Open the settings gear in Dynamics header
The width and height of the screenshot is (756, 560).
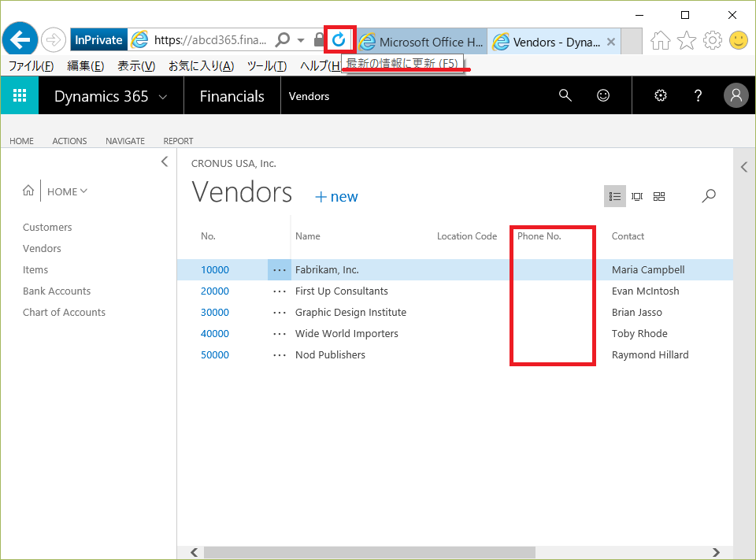click(x=661, y=96)
